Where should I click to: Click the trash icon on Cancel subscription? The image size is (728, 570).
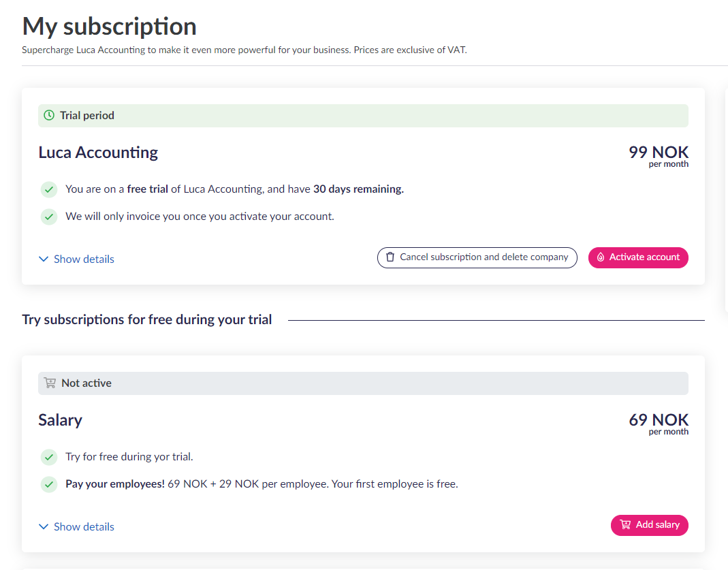click(x=390, y=257)
